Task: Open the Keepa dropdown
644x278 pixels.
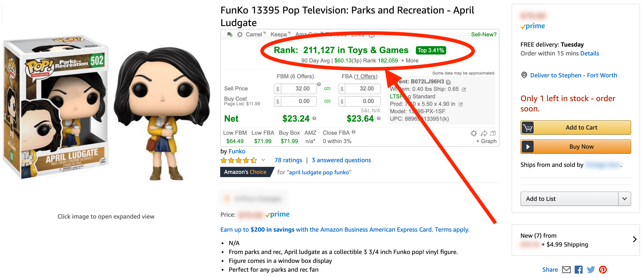Action: (280, 35)
